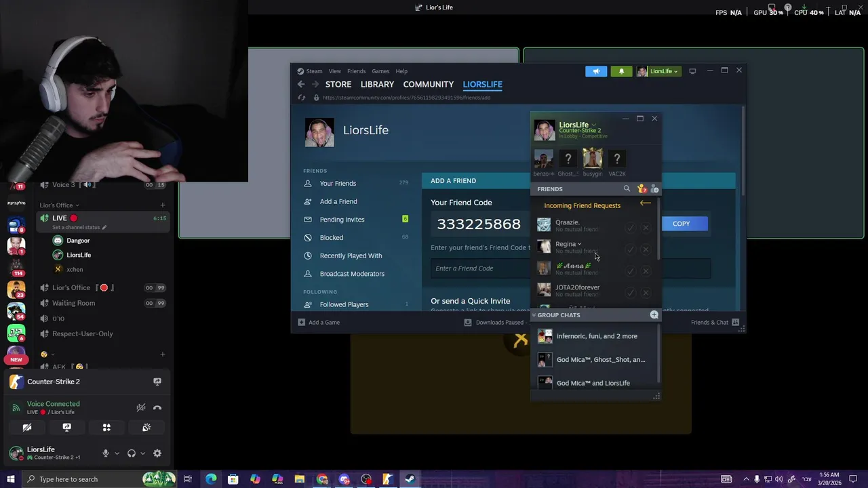868x488 pixels.
Task: Show hidden system tray icons
Action: (746, 479)
